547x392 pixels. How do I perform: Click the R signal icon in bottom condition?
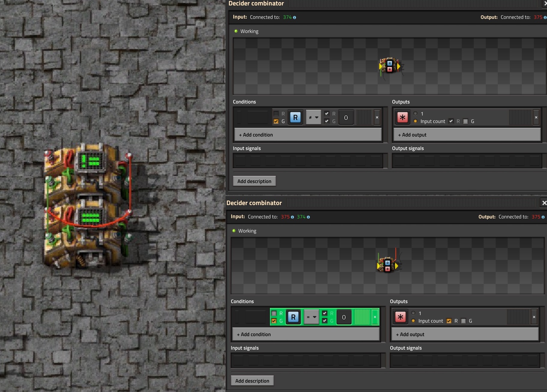point(293,317)
